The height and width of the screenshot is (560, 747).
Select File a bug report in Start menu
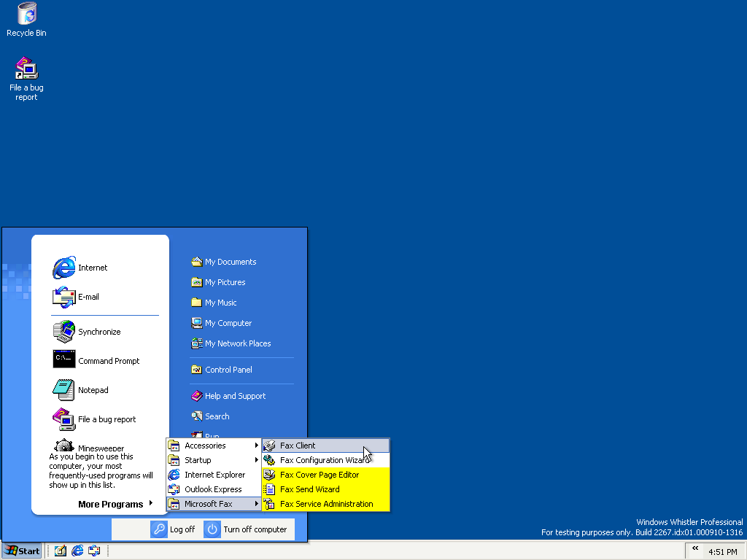(x=94, y=419)
